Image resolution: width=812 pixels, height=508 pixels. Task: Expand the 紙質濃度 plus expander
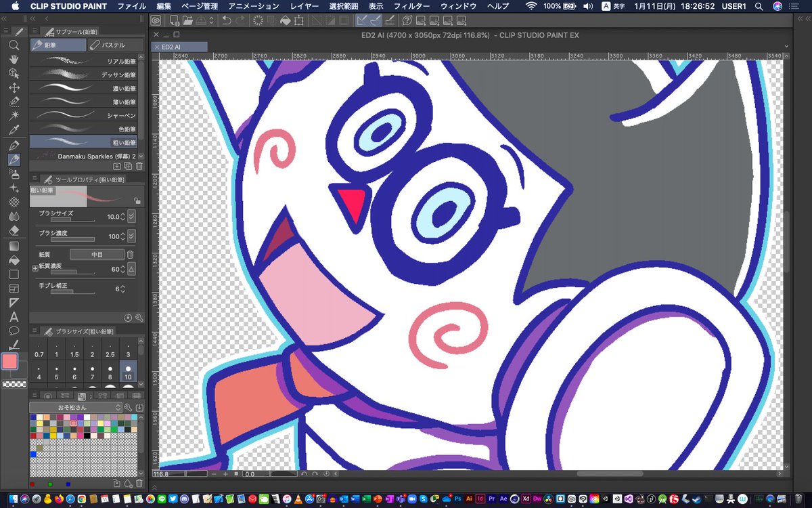35,269
